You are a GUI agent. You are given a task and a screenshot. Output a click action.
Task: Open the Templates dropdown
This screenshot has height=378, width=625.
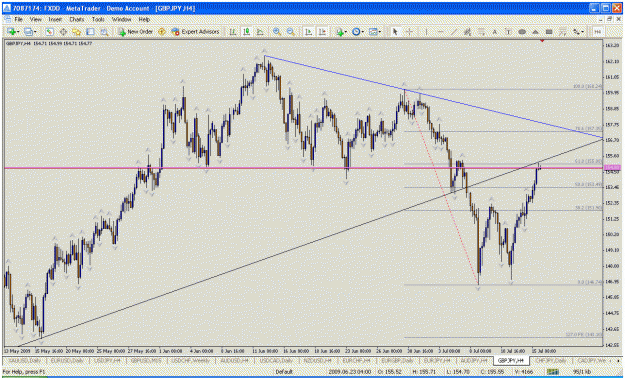tap(374, 32)
